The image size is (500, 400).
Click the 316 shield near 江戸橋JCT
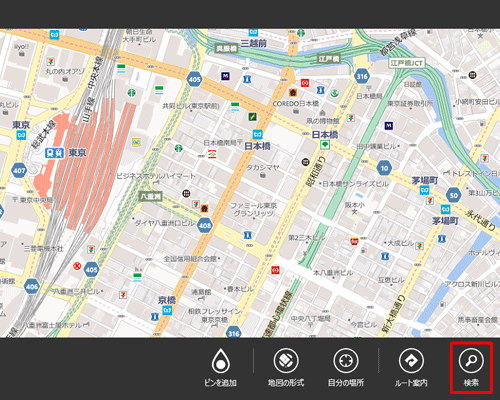[362, 76]
